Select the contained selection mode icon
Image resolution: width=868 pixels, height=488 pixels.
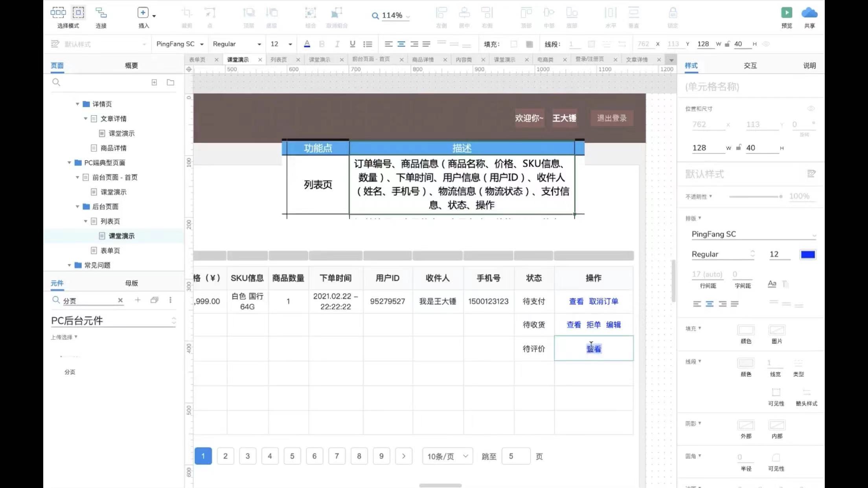78,13
